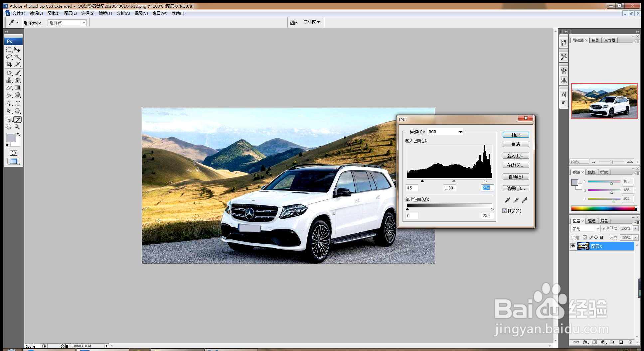The width and height of the screenshot is (644, 351).
Task: Select the Notes tool
Action: (x=9, y=119)
